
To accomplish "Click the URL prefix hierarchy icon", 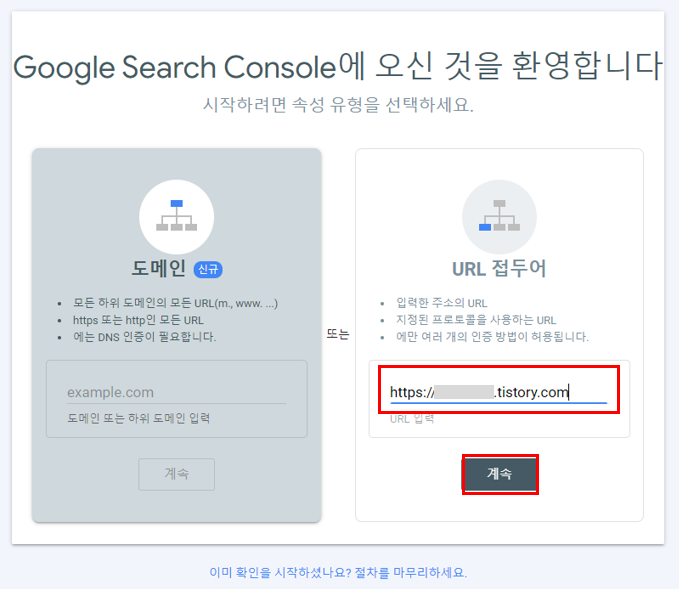I will pyautogui.click(x=499, y=216).
